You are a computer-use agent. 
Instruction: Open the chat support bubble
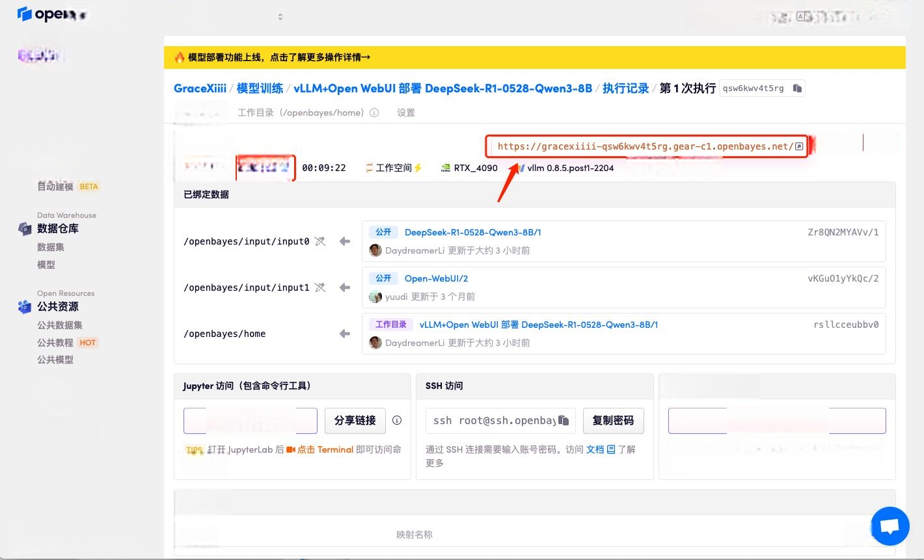click(890, 526)
